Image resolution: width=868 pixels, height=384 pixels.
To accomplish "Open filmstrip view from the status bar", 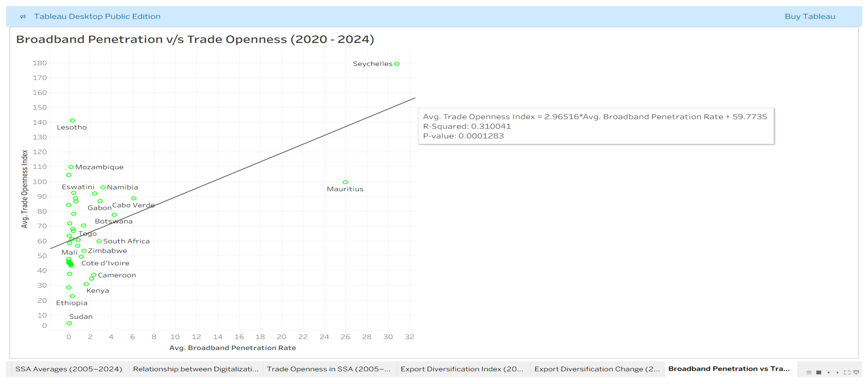I will [809, 373].
